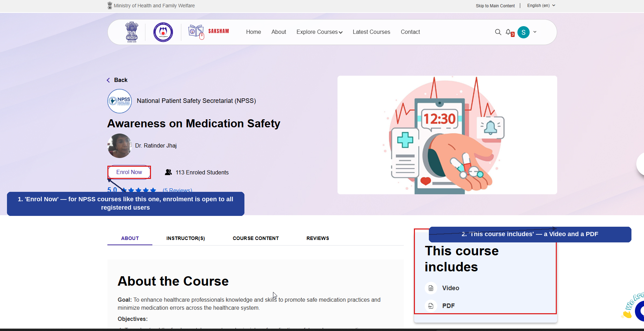Click the circular health ministry logo
Screen dimensions: 644x331
(x=163, y=32)
